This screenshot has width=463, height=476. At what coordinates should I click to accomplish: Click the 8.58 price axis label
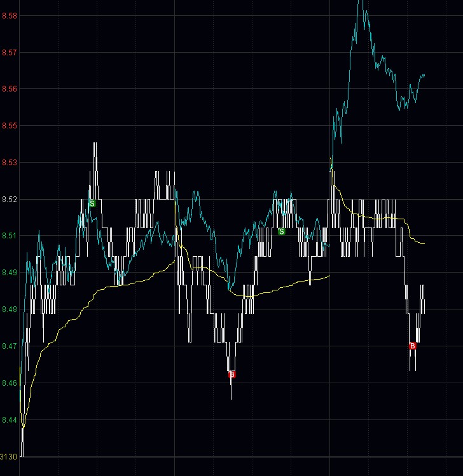click(x=10, y=16)
